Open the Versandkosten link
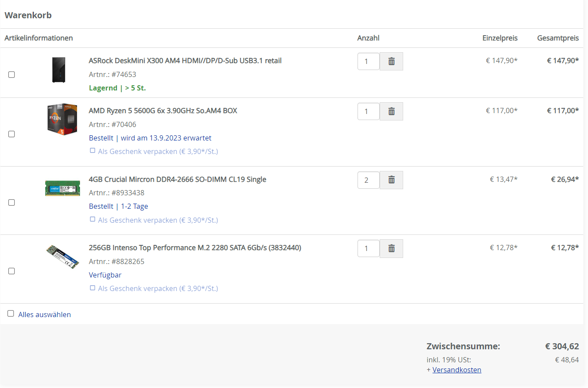This screenshot has width=588, height=388. [x=457, y=369]
